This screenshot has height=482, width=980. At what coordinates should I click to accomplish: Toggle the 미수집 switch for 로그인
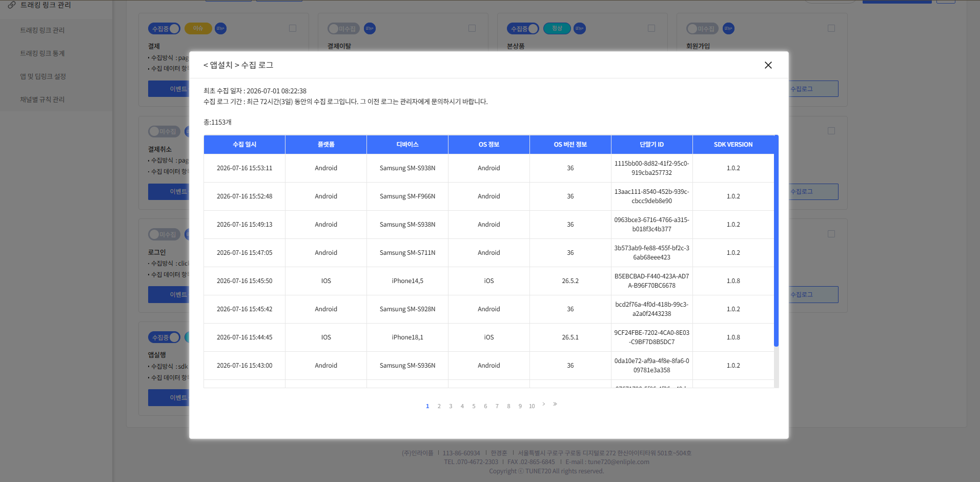(164, 234)
